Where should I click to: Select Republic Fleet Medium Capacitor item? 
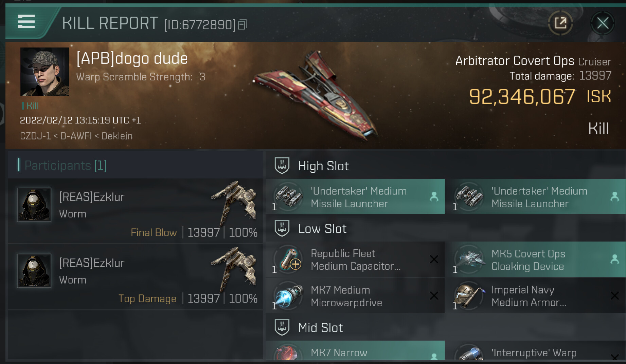click(x=355, y=260)
